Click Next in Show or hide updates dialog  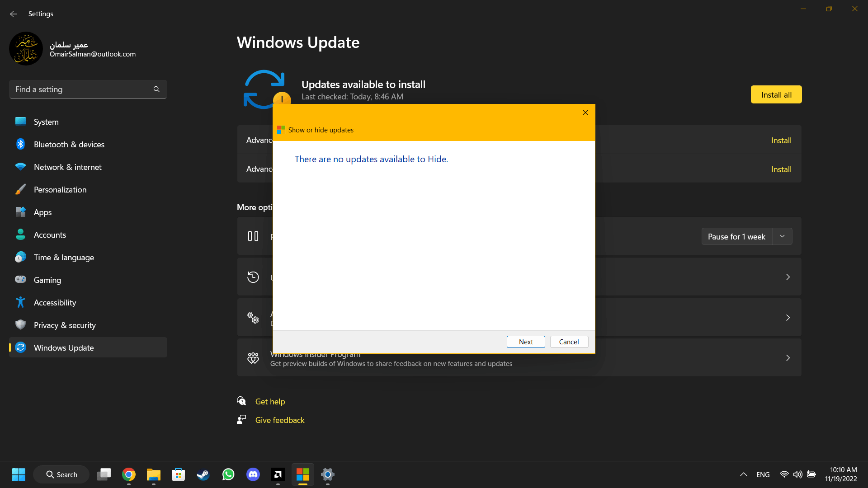click(x=526, y=342)
